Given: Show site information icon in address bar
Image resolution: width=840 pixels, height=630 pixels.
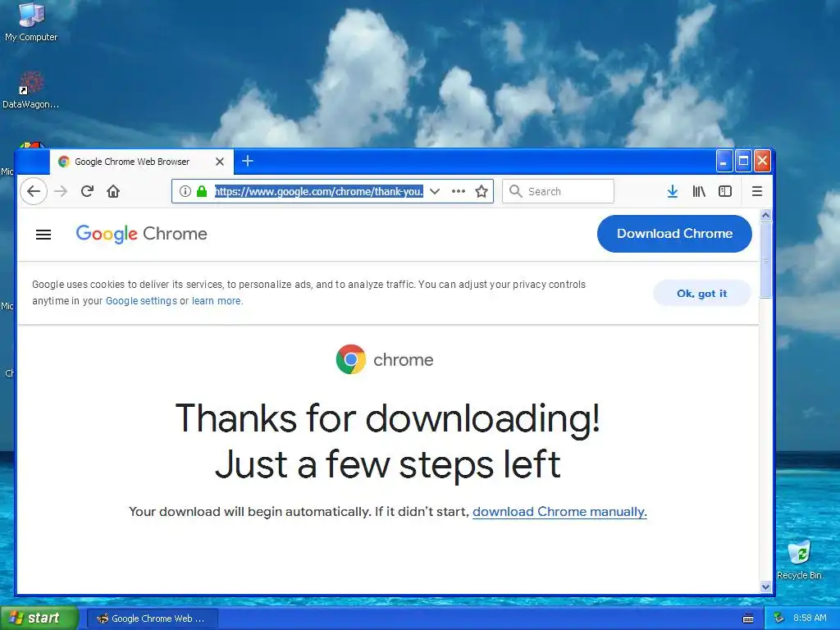Looking at the screenshot, I should (x=185, y=191).
